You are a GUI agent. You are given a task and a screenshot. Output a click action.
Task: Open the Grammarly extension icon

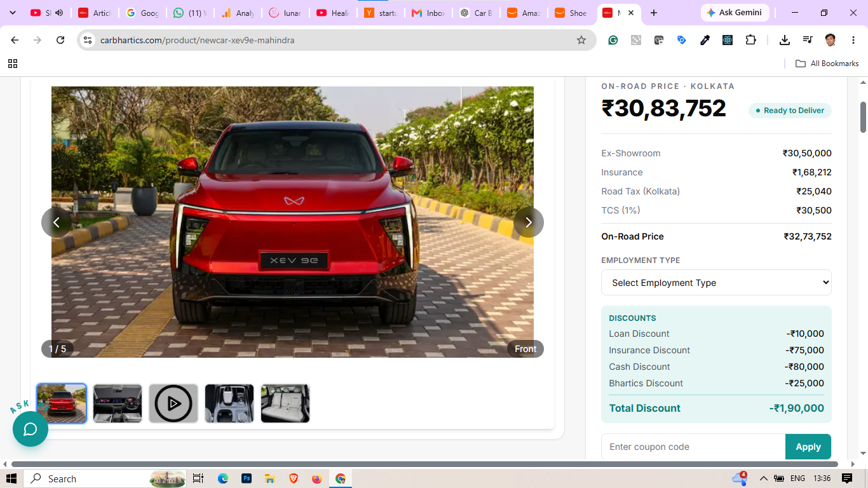pos(613,40)
